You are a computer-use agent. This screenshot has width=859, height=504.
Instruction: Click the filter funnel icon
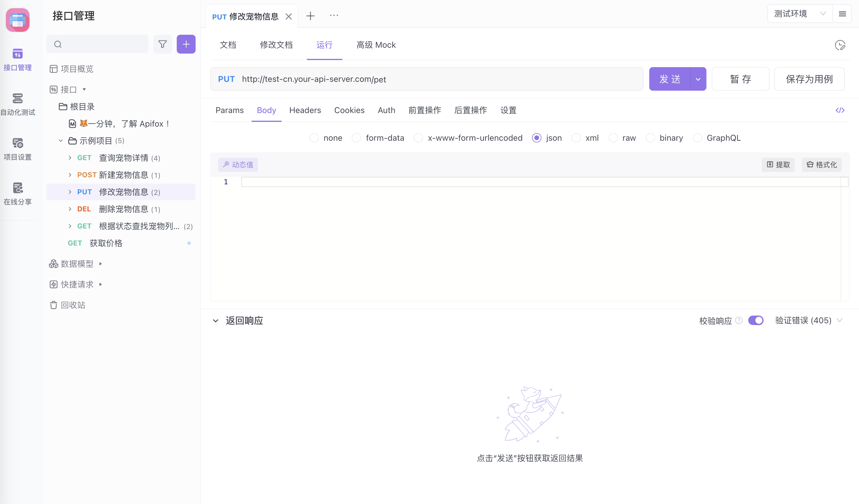click(x=162, y=44)
